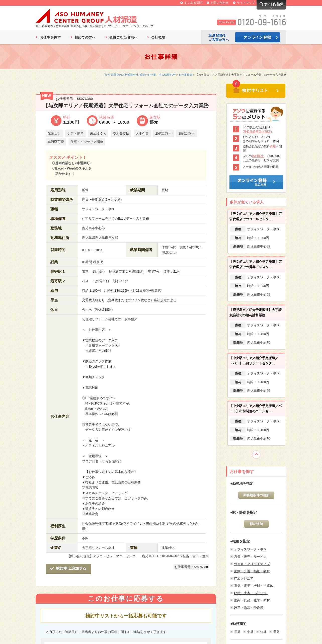
Task: Click the 交通費支給 tag
Action: [x=121, y=134]
